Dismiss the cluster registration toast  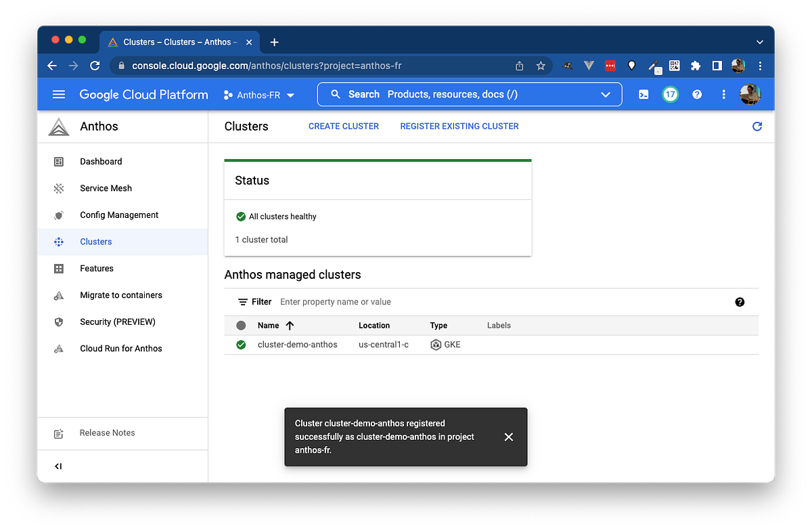(509, 437)
